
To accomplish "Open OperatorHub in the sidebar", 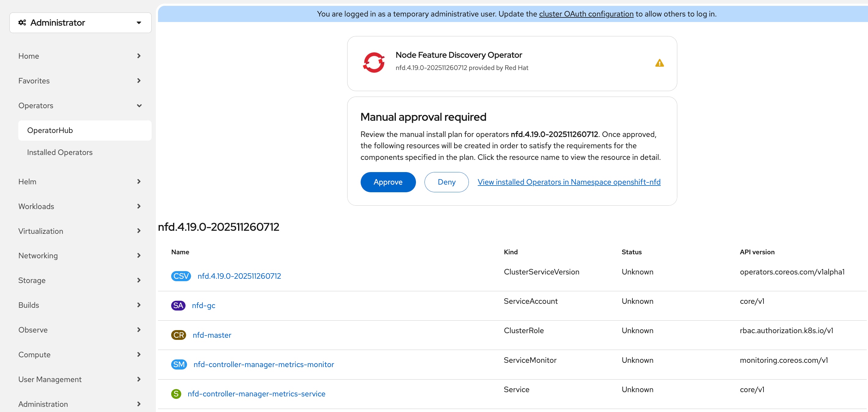I will (85, 131).
